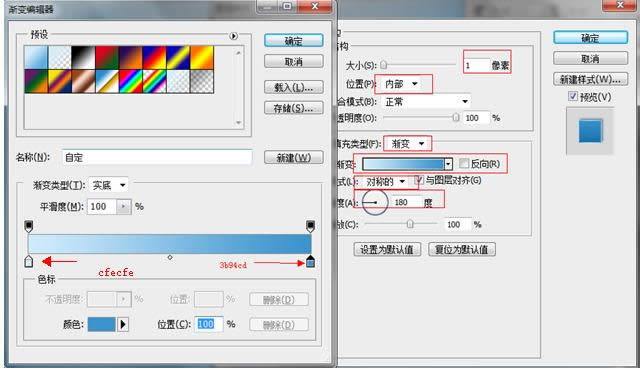Click the arrow next to 颜色 swatch
The width and height of the screenshot is (640, 371).
coord(123,324)
